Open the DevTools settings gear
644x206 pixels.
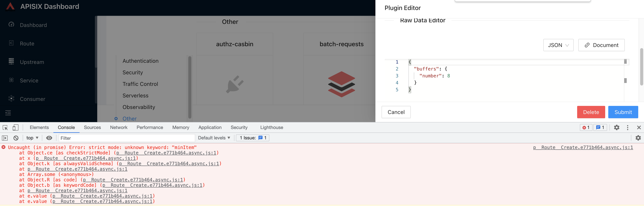pos(617,127)
